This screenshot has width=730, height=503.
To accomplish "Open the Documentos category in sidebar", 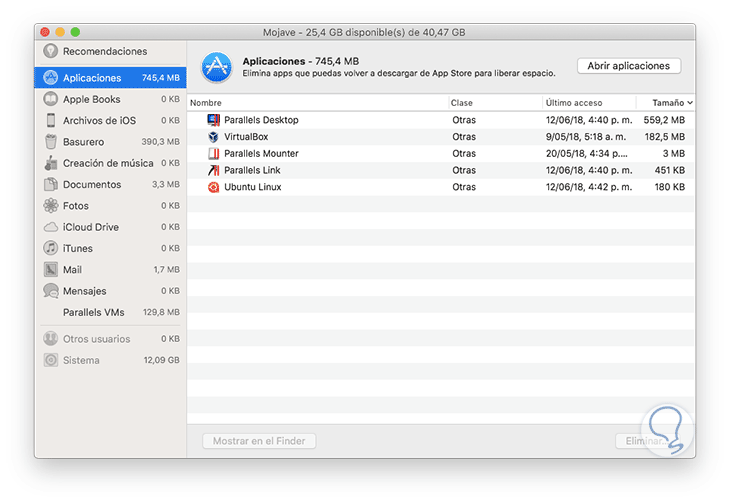I will tap(92, 185).
